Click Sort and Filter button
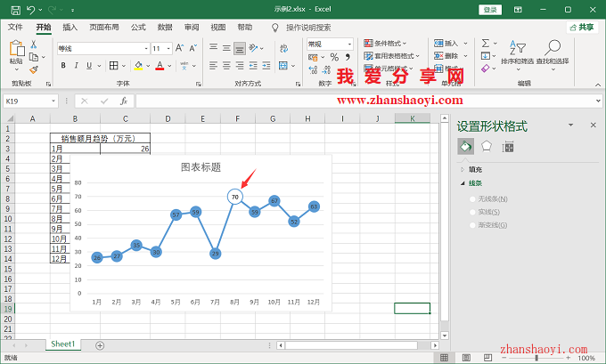The width and height of the screenshot is (606, 364). click(x=517, y=53)
